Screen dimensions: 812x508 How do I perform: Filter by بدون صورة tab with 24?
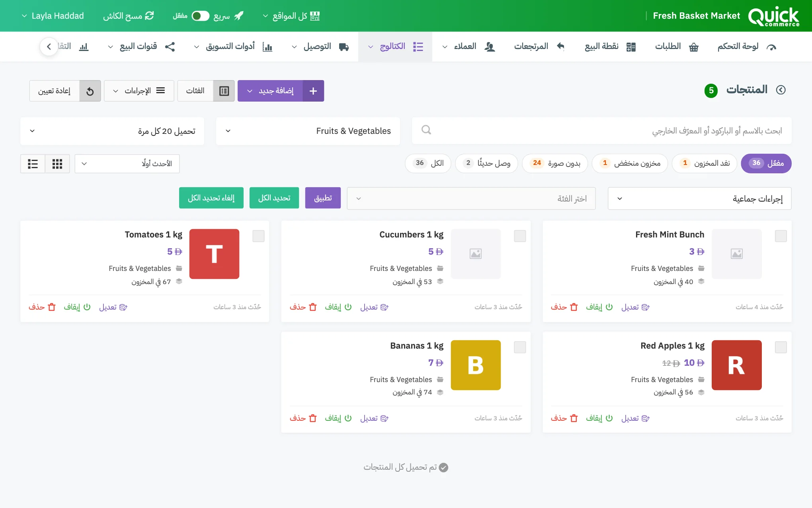coord(555,163)
